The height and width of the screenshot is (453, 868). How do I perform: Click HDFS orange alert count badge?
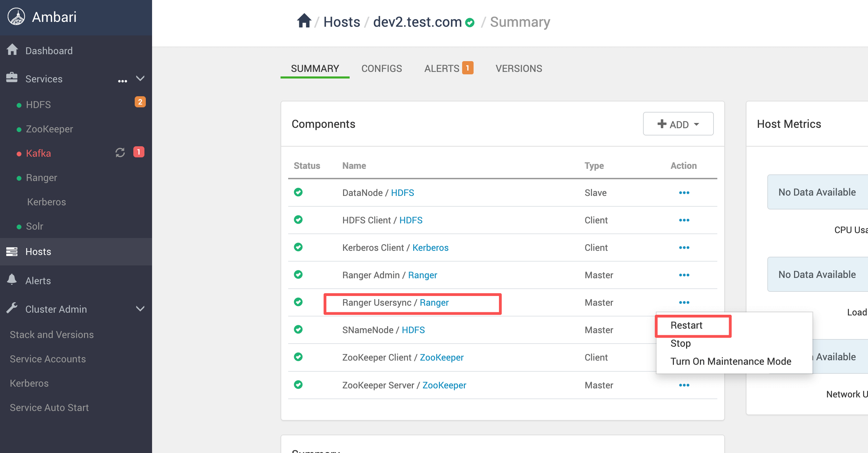pos(140,102)
